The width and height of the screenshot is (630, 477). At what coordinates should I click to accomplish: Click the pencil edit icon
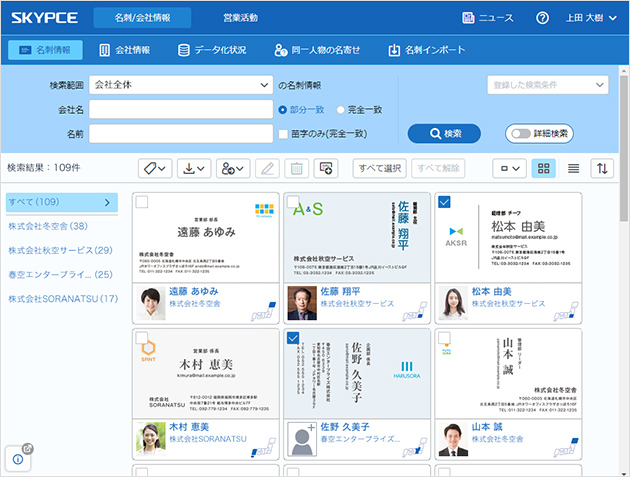267,168
